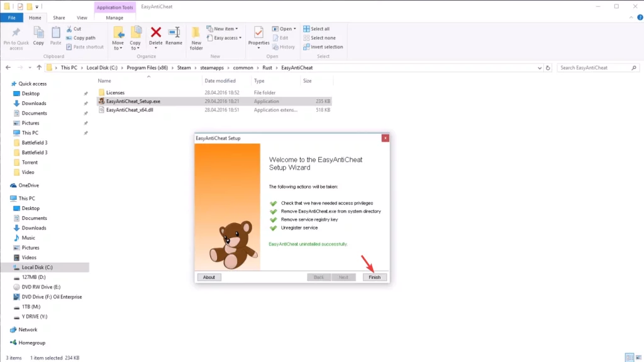Click Finish in EasyAntiCheat Setup
This screenshot has height=362, width=644.
coord(375,277)
